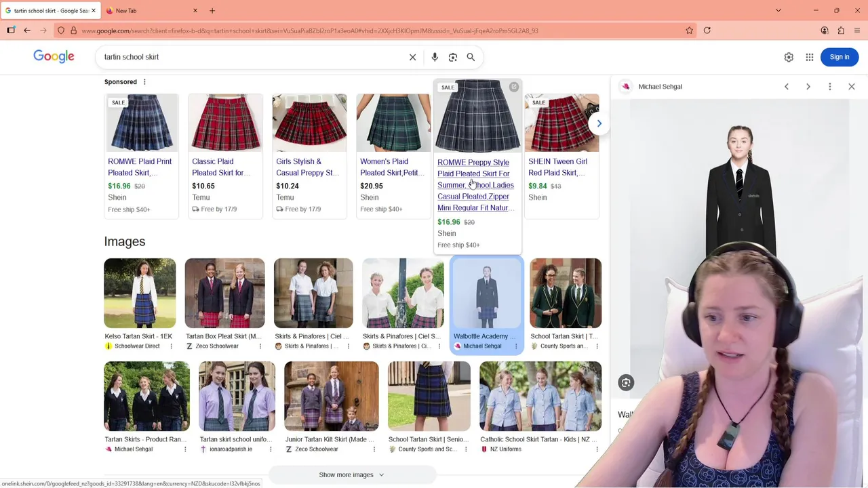The width and height of the screenshot is (868, 488).
Task: Open the Firefox sidebar toggle icon
Action: tap(11, 30)
